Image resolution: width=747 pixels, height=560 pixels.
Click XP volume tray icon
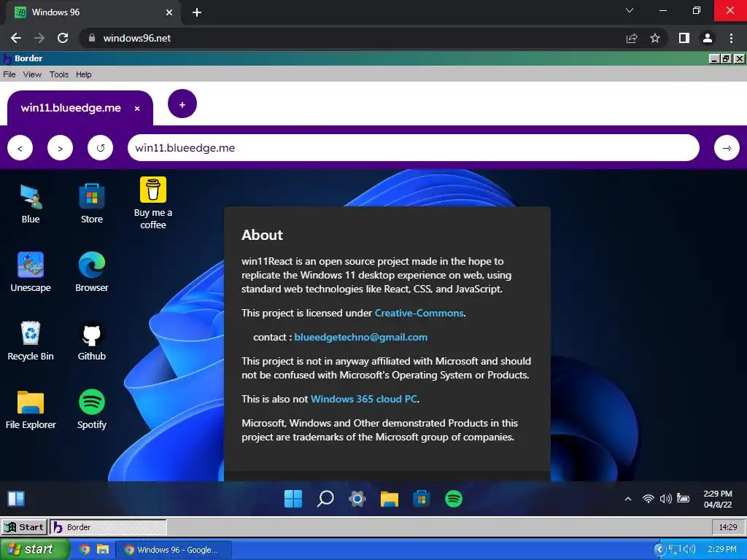(689, 550)
